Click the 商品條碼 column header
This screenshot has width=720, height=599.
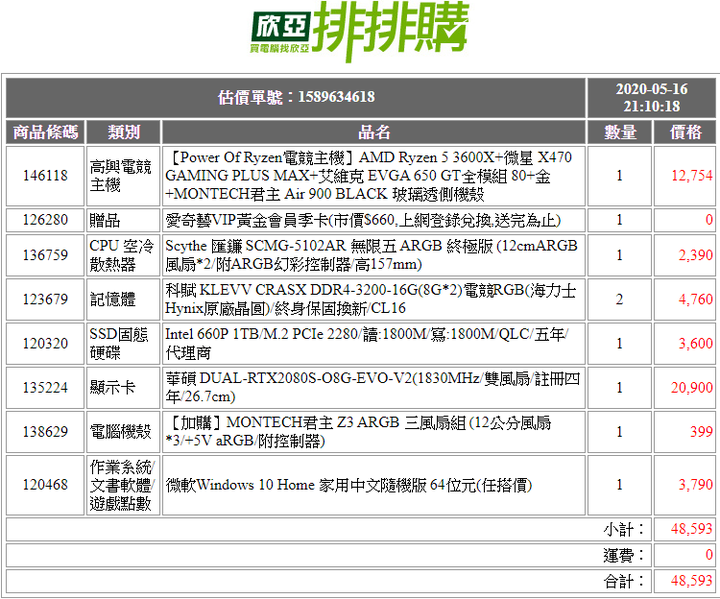coord(45,132)
